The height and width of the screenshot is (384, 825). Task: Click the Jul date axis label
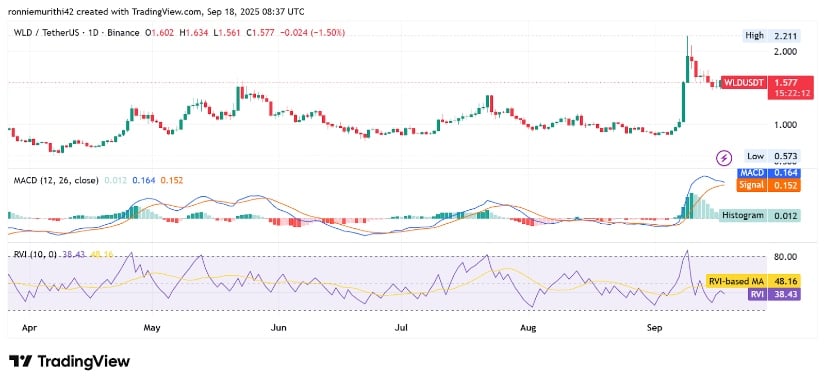401,328
